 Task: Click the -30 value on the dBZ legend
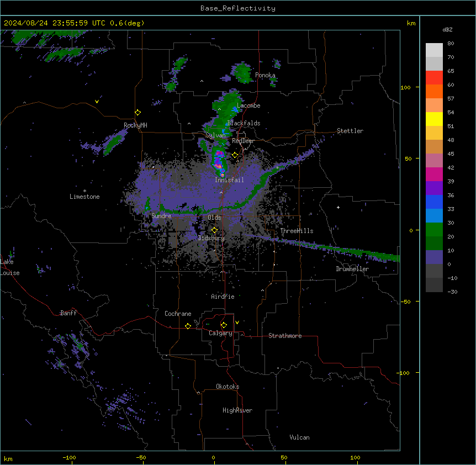(452, 292)
